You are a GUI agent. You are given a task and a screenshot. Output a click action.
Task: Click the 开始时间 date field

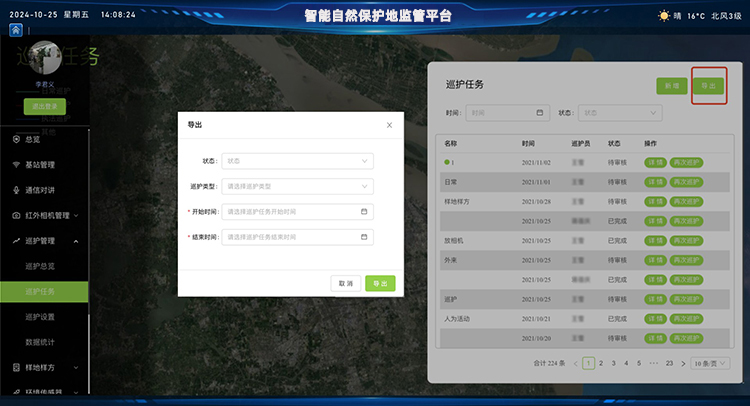click(x=297, y=212)
